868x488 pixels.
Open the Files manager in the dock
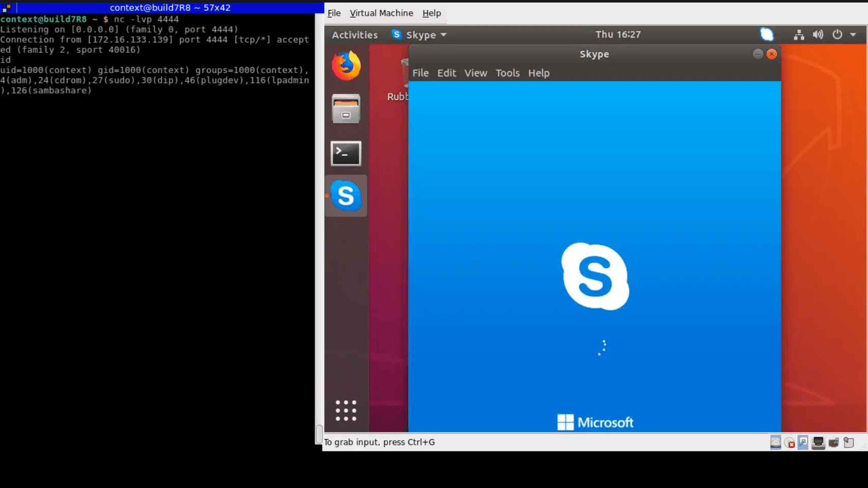pos(346,109)
